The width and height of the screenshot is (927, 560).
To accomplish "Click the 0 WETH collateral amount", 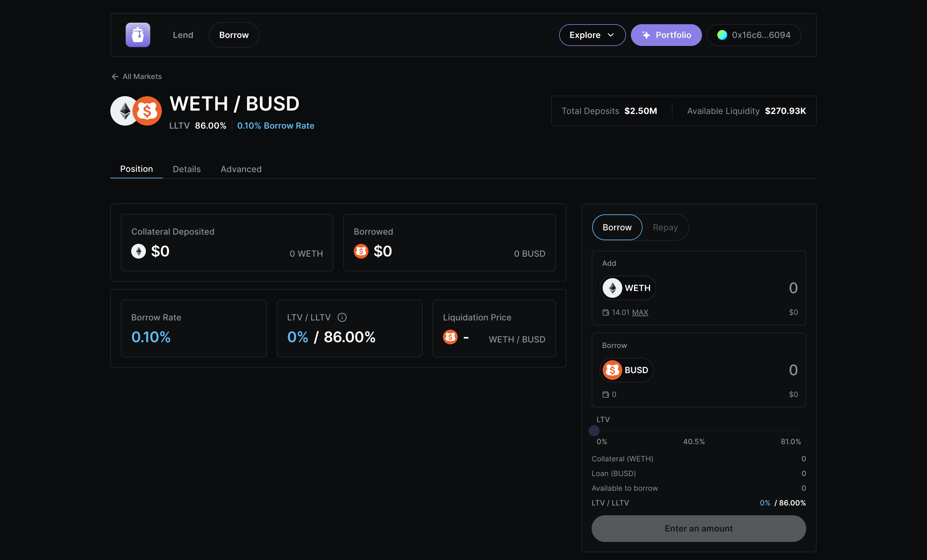I will [x=306, y=254].
